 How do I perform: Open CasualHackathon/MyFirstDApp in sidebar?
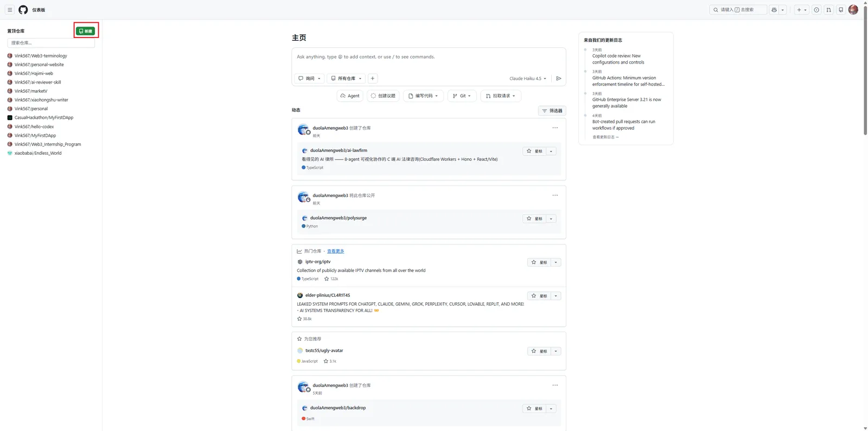[44, 118]
